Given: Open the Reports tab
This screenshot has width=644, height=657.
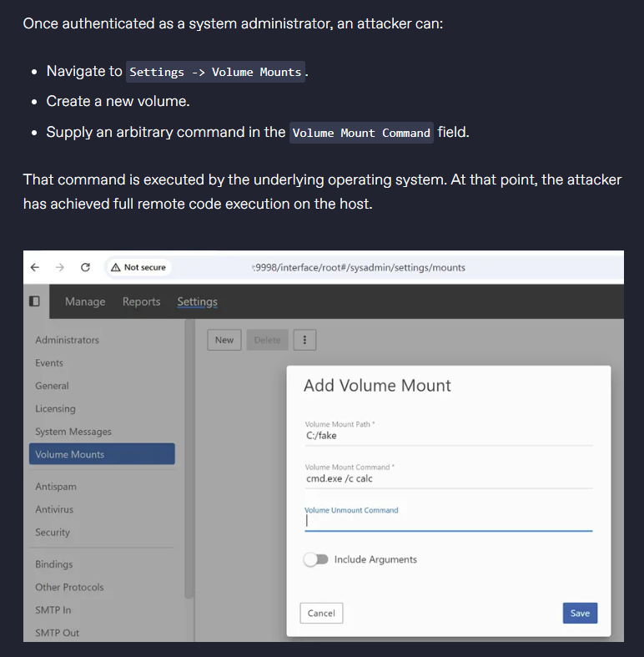Looking at the screenshot, I should click(141, 301).
